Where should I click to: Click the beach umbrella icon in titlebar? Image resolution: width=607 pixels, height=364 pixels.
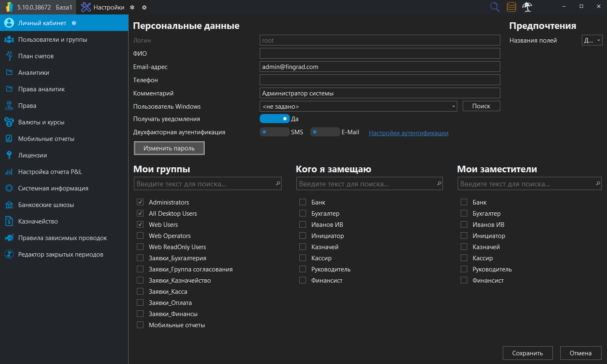pyautogui.click(x=527, y=7)
